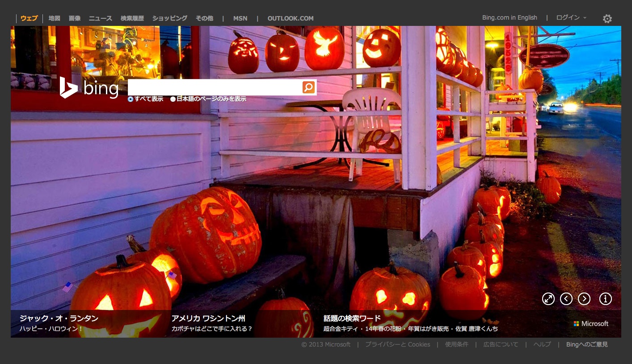This screenshot has height=364, width=632.
Task: Click the ジャック・オ・ランタン caption
Action: tap(59, 318)
